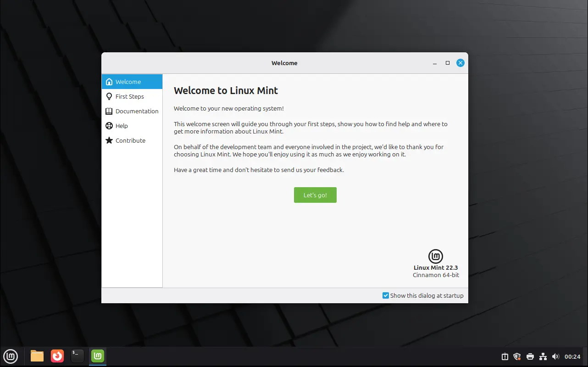Click the printer tray icon
Viewport: 588px width, 367px height.
530,356
